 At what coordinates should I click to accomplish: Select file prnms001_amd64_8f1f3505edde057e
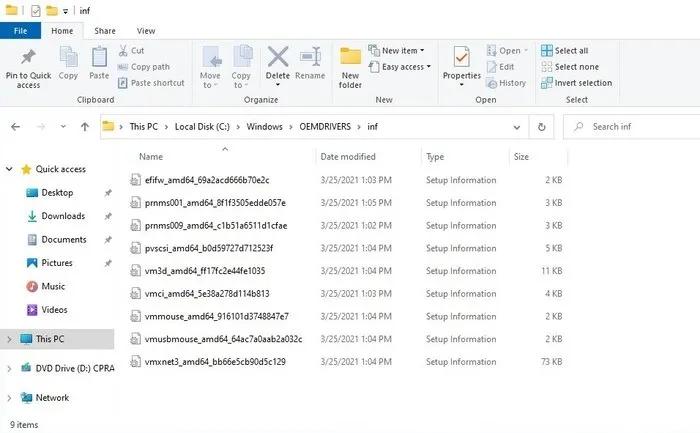click(215, 203)
